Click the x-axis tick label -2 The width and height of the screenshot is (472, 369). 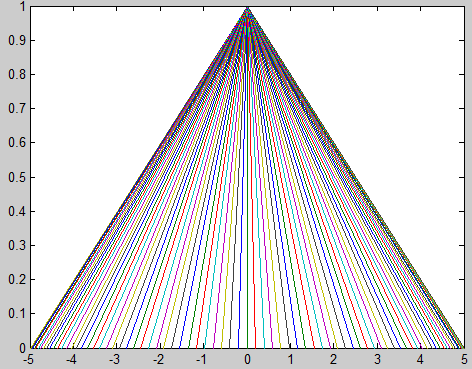point(158,360)
